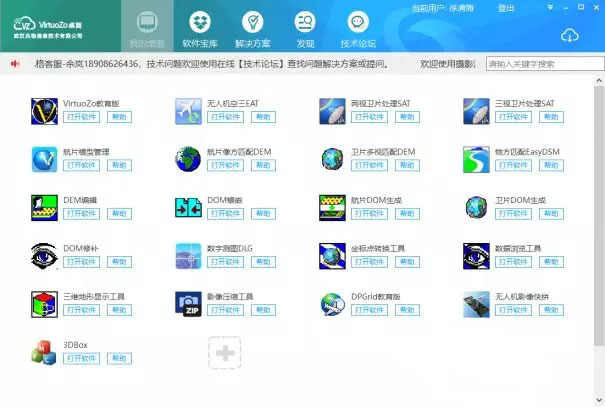
Task: Click the 影像压缩工具 ZIP icon
Action: click(189, 304)
